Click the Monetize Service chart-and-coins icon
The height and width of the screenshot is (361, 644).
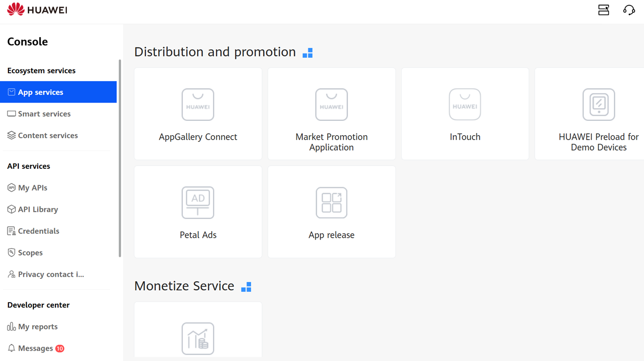click(x=198, y=339)
